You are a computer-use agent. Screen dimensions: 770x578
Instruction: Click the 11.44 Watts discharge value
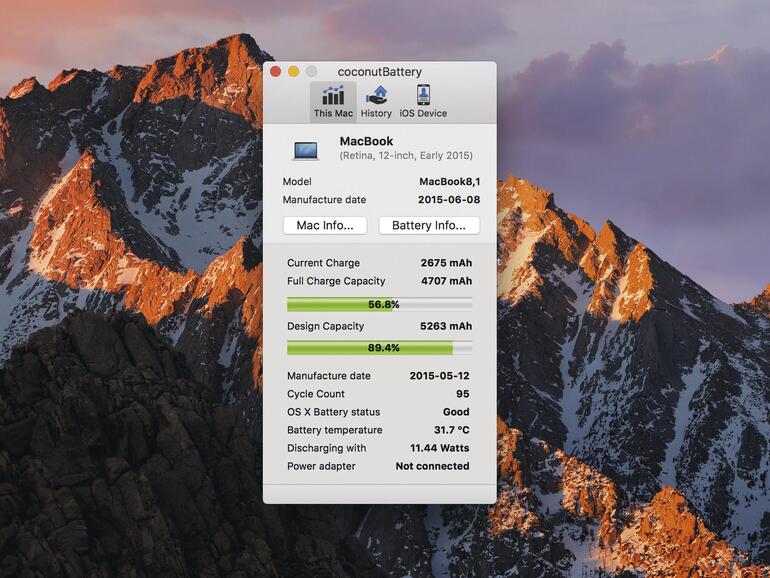440,448
